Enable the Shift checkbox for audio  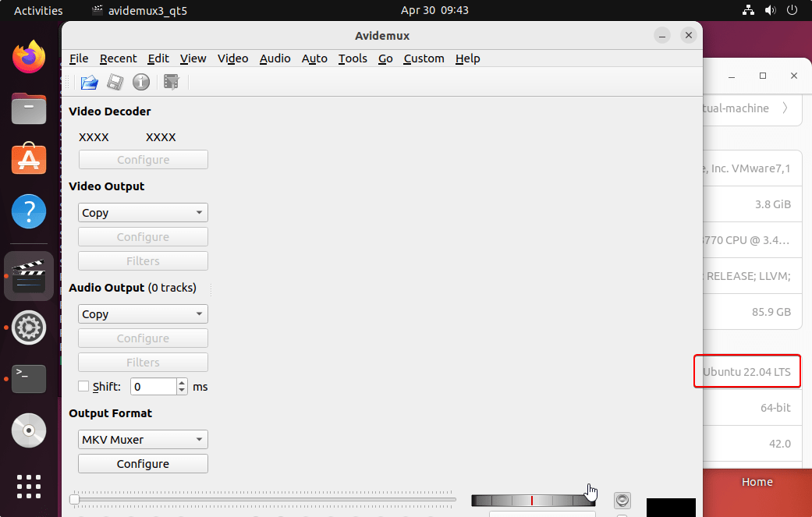[83, 386]
